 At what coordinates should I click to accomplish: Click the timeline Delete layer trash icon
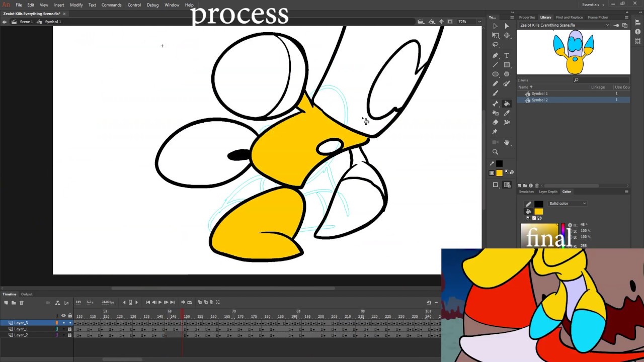21,303
